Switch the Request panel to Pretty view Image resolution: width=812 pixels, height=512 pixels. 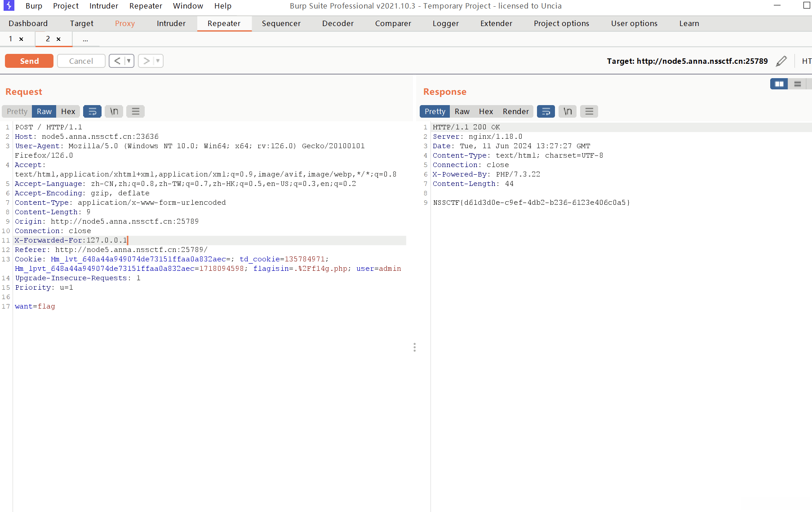(x=17, y=111)
